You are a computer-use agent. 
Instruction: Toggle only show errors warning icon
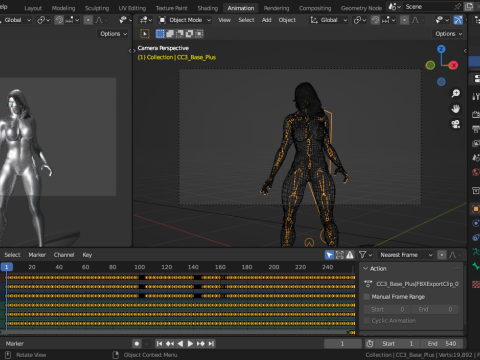point(350,255)
